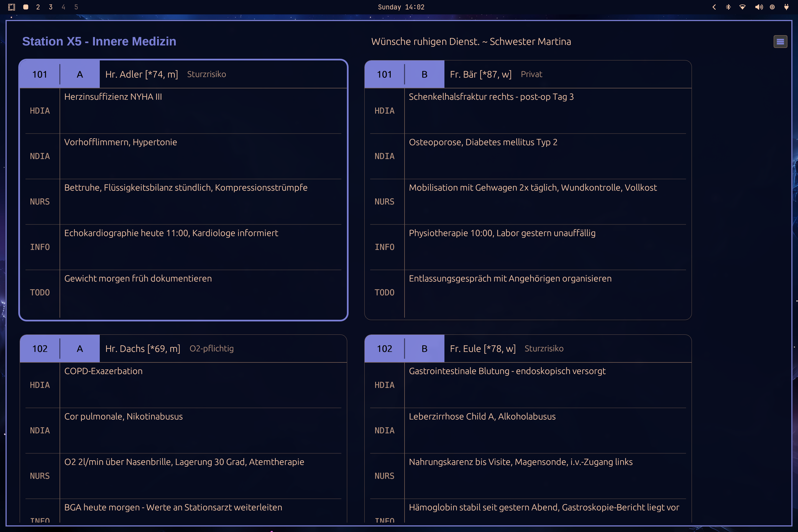The height and width of the screenshot is (532, 798).
Task: Click bed letter B on Fr. Eule's card
Action: (x=424, y=349)
